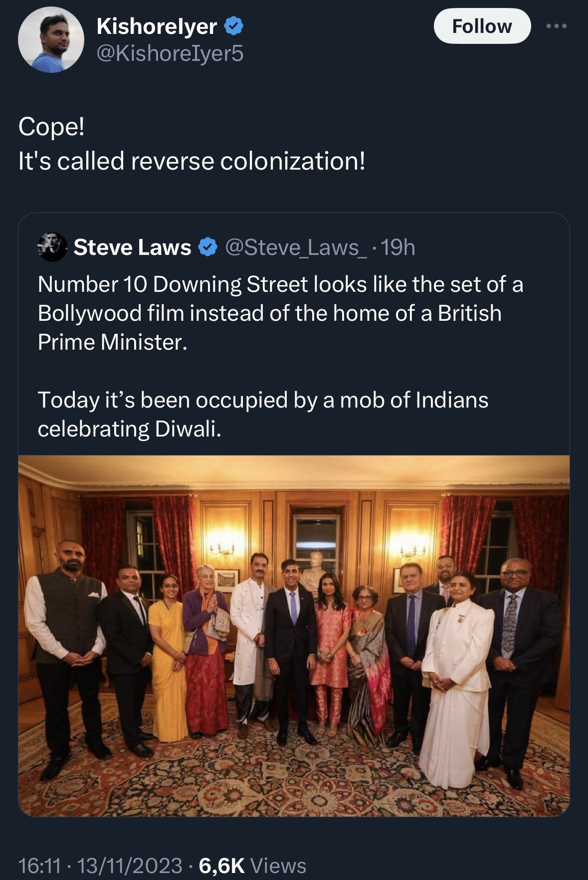Image resolution: width=588 pixels, height=880 pixels.
Task: Follow the KishoreIyer account
Action: coord(482,26)
